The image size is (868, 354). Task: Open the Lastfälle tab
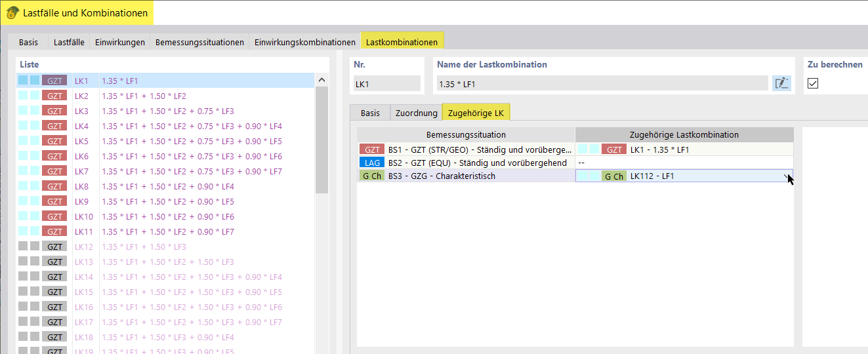click(69, 42)
